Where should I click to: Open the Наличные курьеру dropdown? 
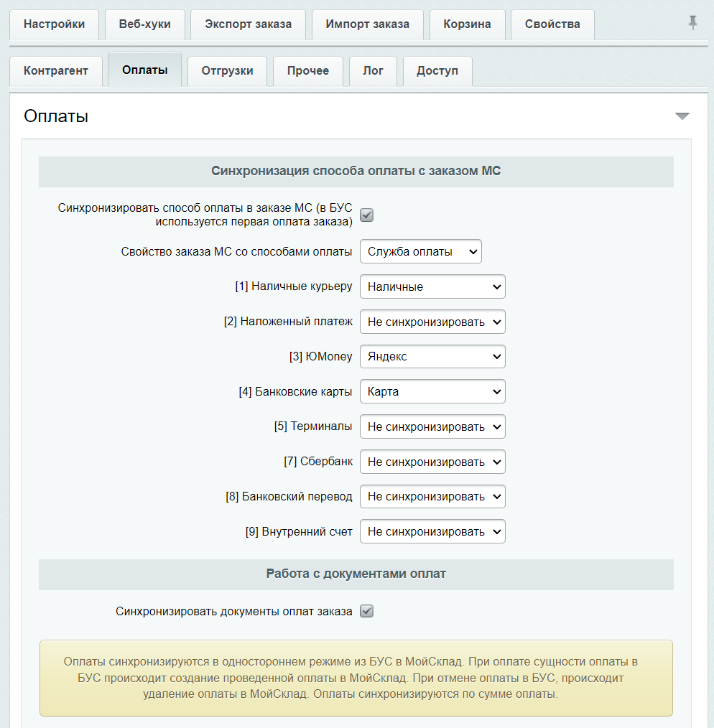point(432,286)
